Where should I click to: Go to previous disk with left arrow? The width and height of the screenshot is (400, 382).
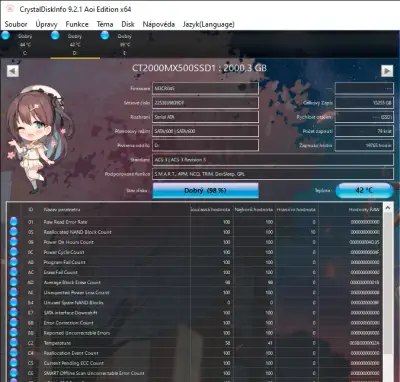(13, 71)
